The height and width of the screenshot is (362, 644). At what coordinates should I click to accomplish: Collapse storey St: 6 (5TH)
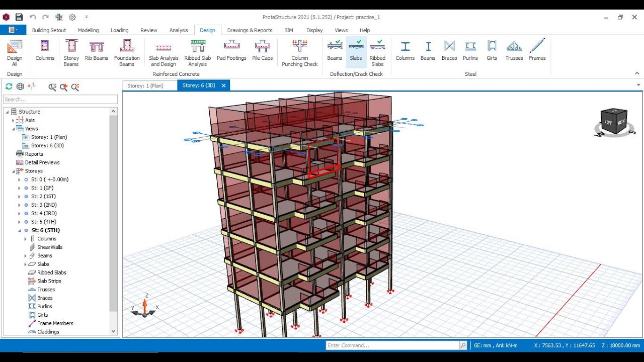(20, 230)
